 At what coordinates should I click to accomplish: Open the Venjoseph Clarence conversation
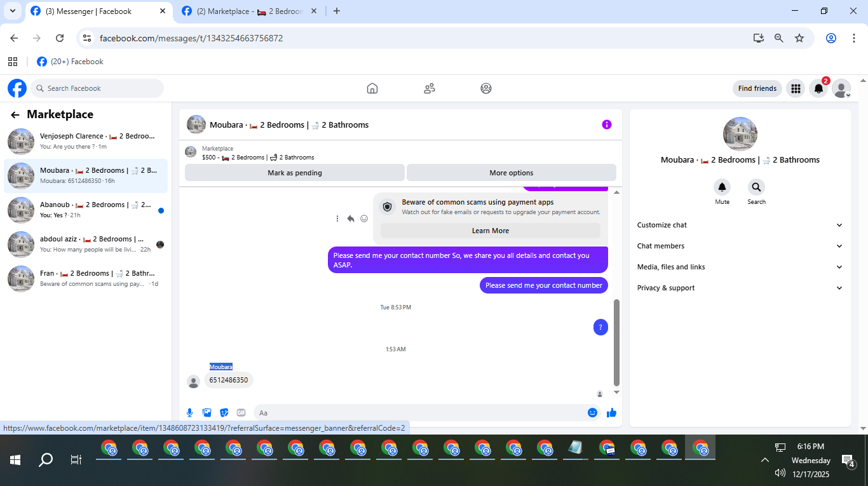pos(86,142)
